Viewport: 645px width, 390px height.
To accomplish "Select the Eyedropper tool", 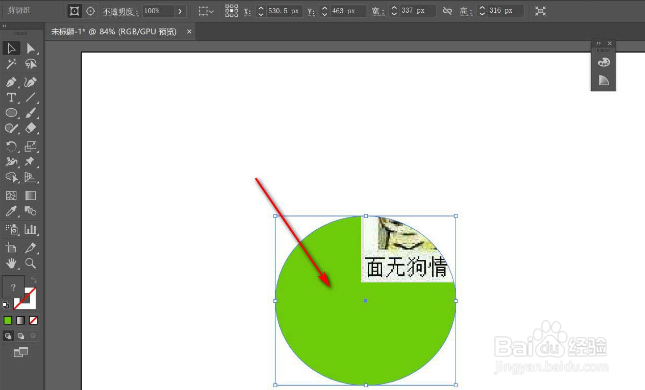I will pos(11,211).
